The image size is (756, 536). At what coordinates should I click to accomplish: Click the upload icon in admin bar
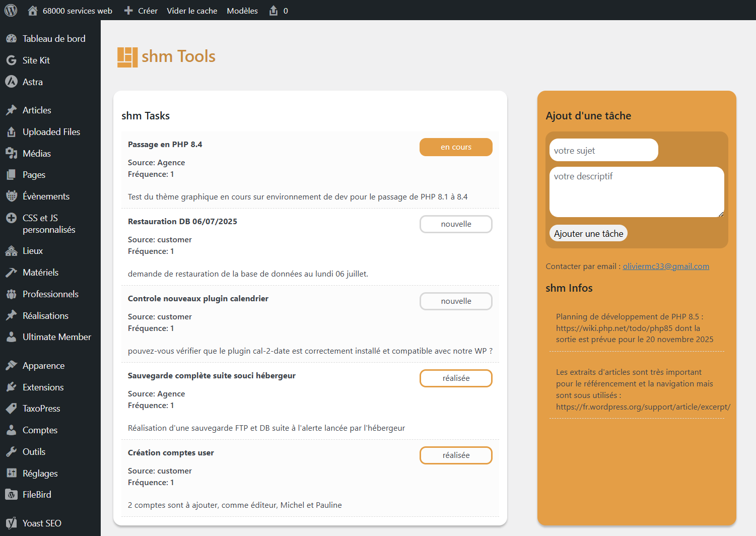273,11
